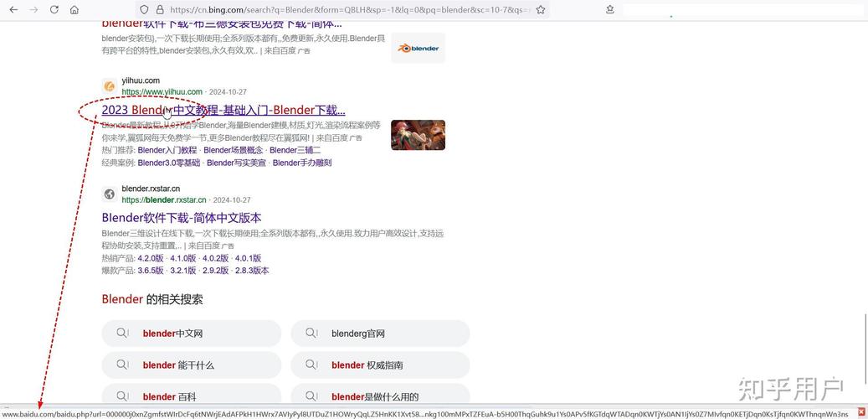
Task: Open the Blender场景概念 sublink
Action: pyautogui.click(x=234, y=150)
